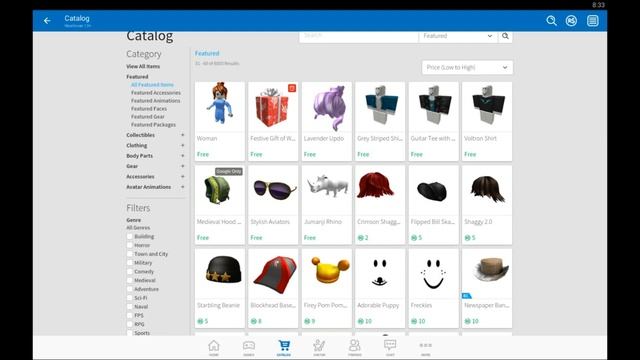Image resolution: width=640 pixels, height=360 pixels.
Task: Open the Stylish Aviators thumbnail
Action: coord(273,190)
